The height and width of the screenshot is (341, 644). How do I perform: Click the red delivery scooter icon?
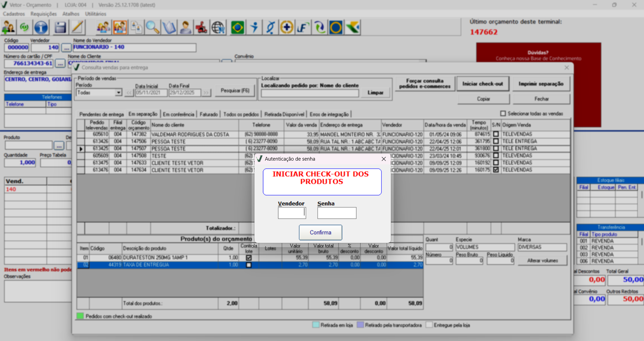pyautogui.click(x=201, y=28)
